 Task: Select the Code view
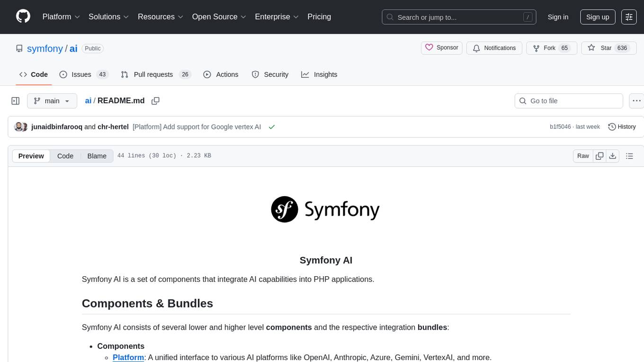(x=65, y=156)
